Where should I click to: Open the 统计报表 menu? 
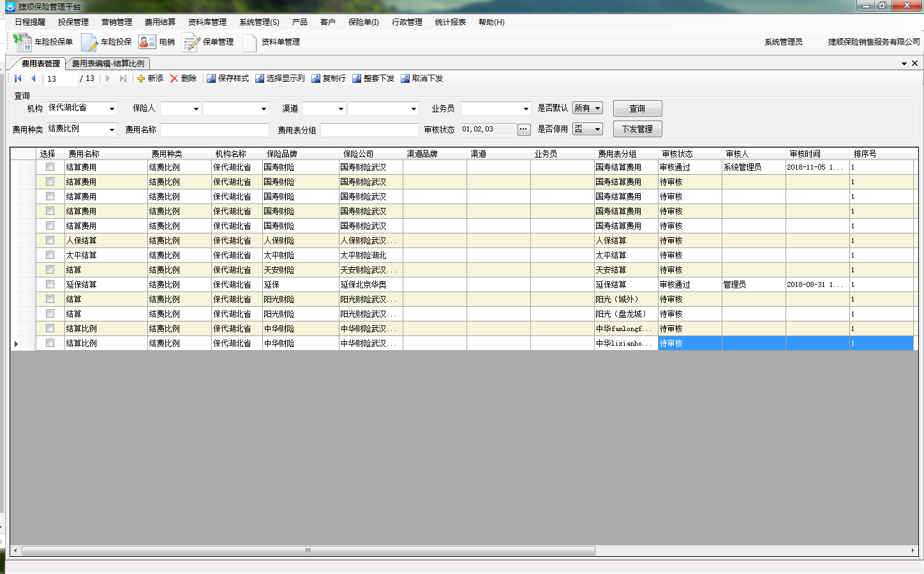pyautogui.click(x=450, y=22)
